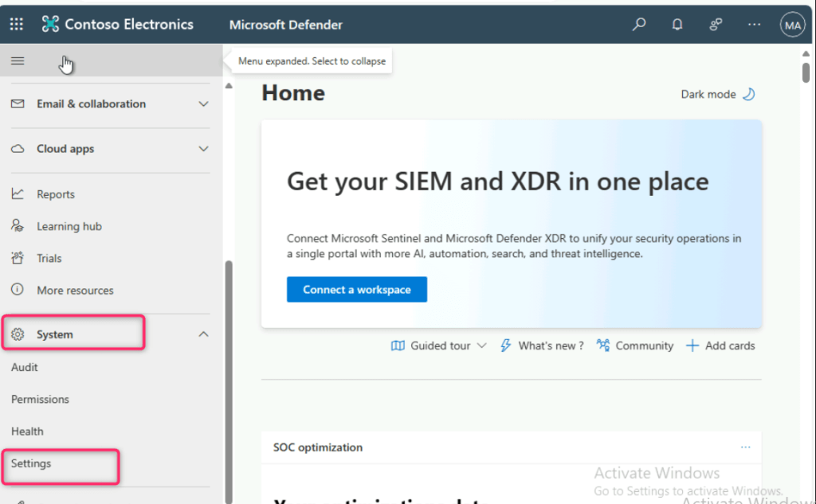The height and width of the screenshot is (504, 816).
Task: Select Settings under System
Action: (31, 463)
